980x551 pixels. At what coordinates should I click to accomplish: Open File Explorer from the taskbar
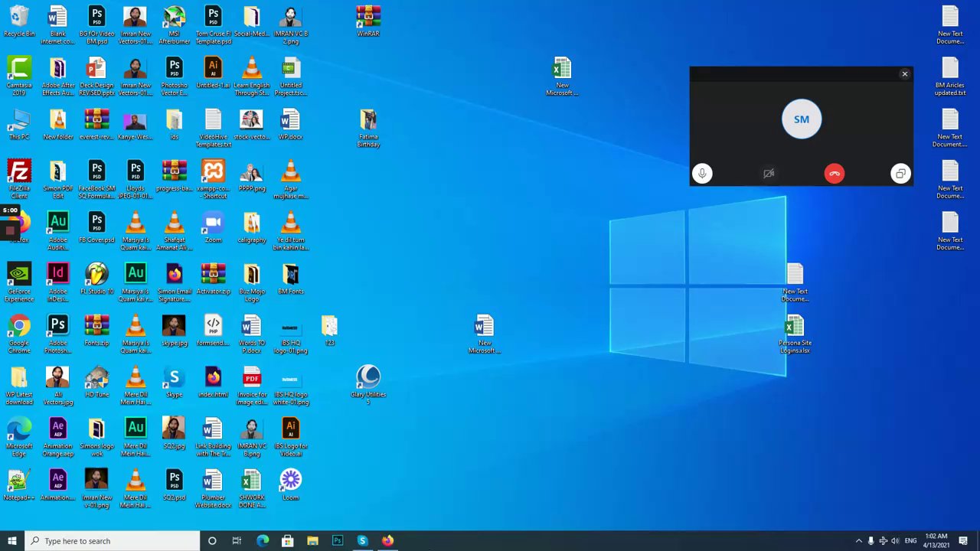pos(312,541)
